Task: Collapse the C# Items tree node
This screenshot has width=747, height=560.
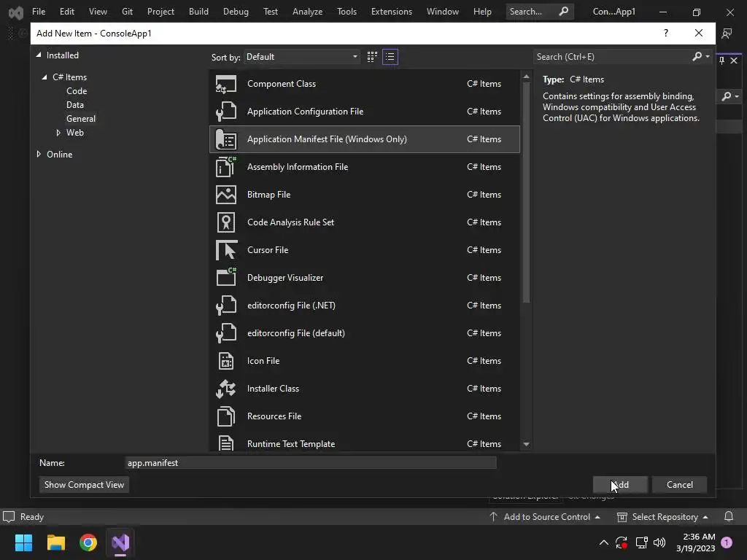Action: tap(44, 77)
